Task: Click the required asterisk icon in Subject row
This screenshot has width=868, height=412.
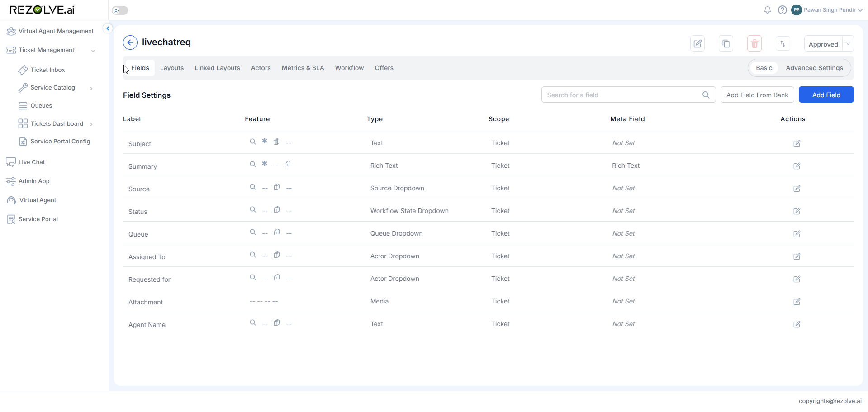Action: (x=265, y=141)
